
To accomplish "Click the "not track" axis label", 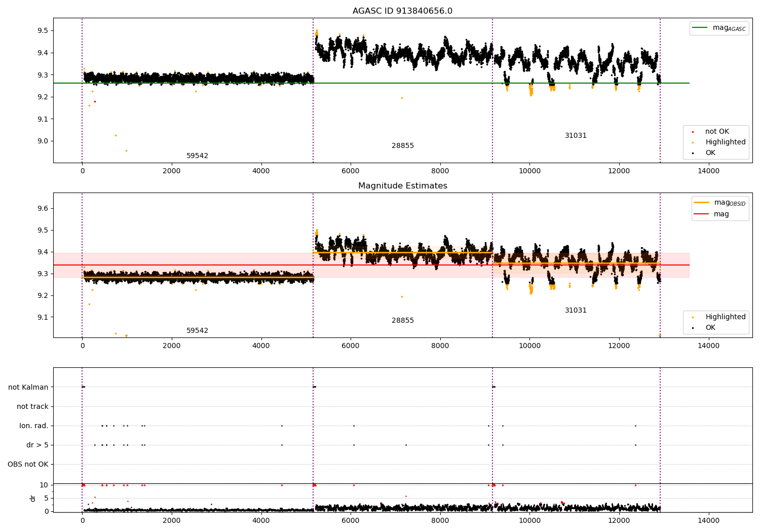I will (32, 407).
